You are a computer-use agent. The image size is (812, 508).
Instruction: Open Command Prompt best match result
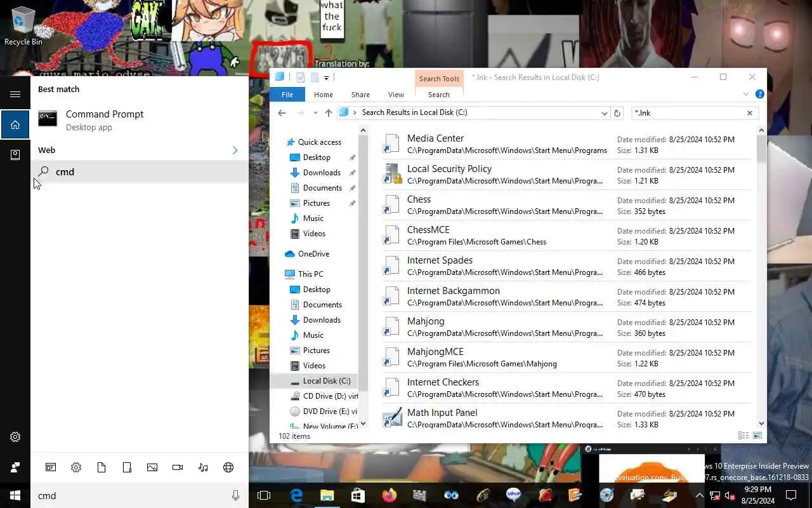pos(140,119)
